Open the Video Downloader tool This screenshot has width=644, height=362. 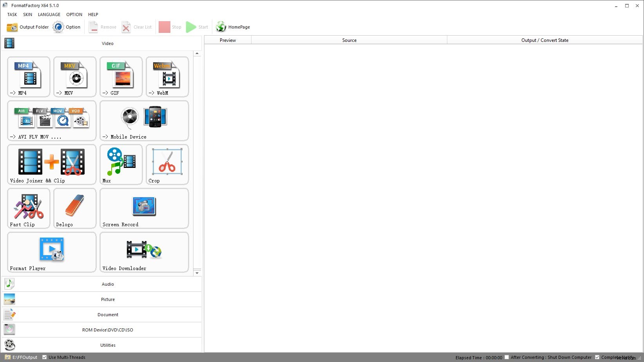(x=144, y=252)
